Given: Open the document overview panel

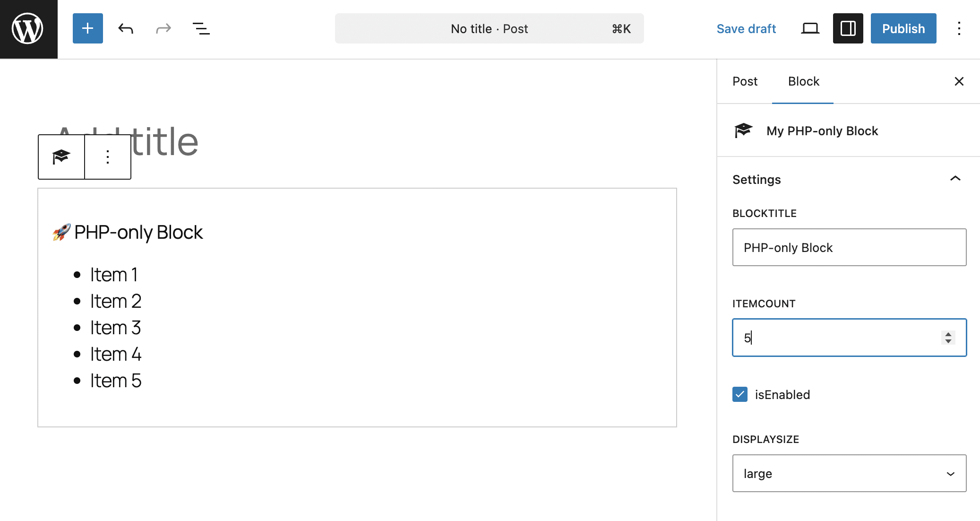Looking at the screenshot, I should [200, 28].
